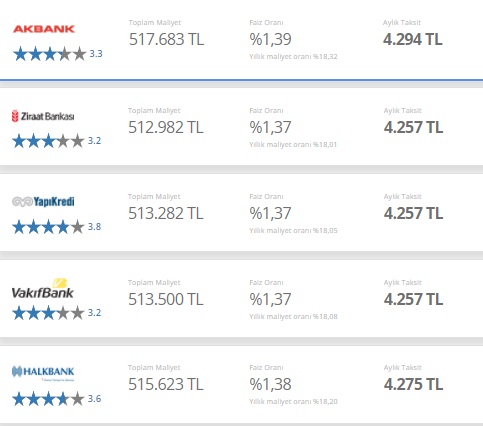483x426 pixels.
Task: Select Akbank total cost 517.683 TL
Action: tap(166, 39)
